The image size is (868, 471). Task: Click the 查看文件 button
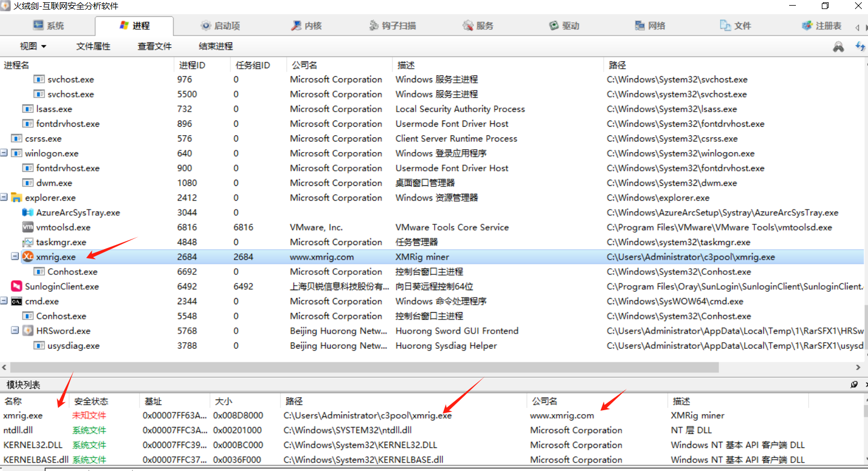tap(154, 46)
